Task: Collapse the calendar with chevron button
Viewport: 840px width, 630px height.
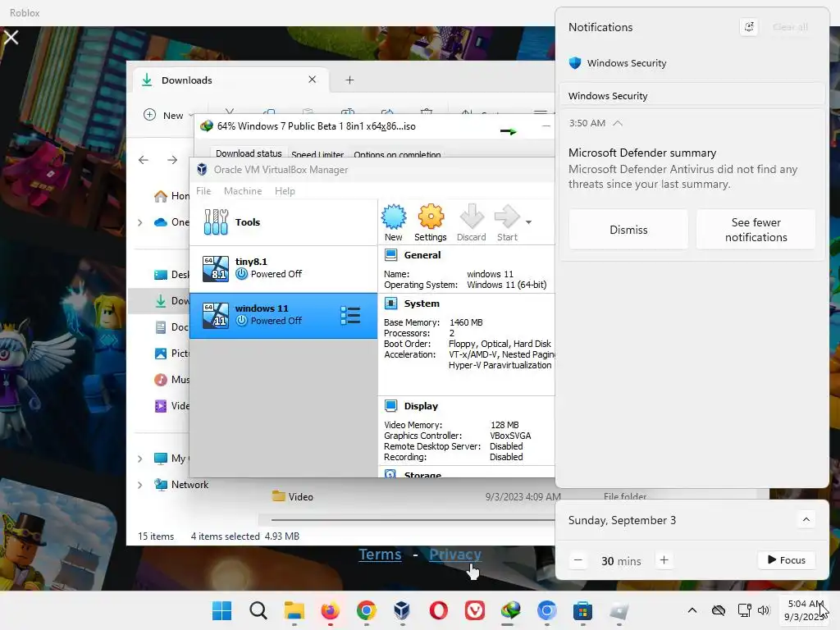Action: click(x=806, y=519)
